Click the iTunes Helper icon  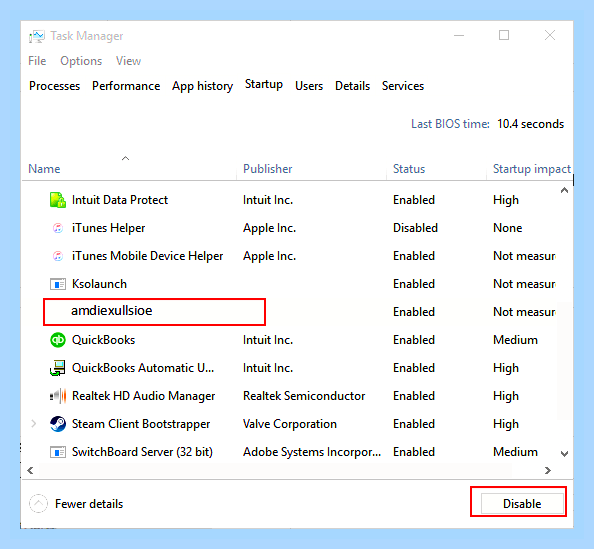tap(58, 228)
